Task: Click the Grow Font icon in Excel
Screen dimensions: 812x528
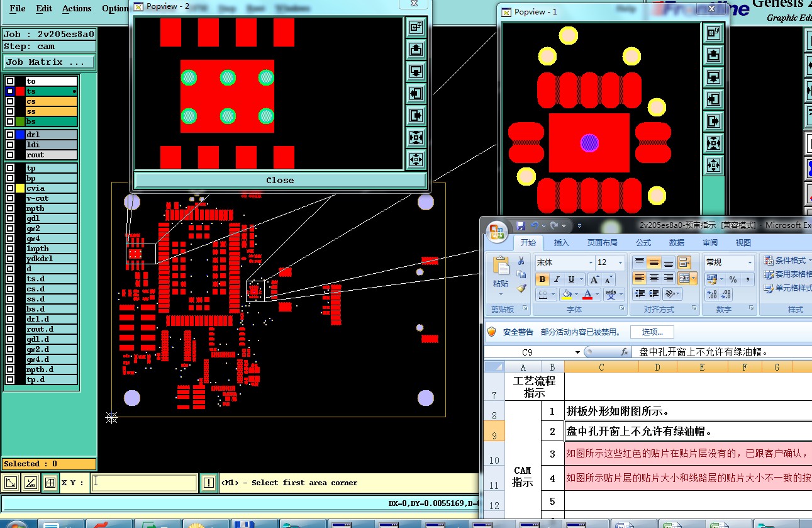Action: pyautogui.click(x=594, y=279)
